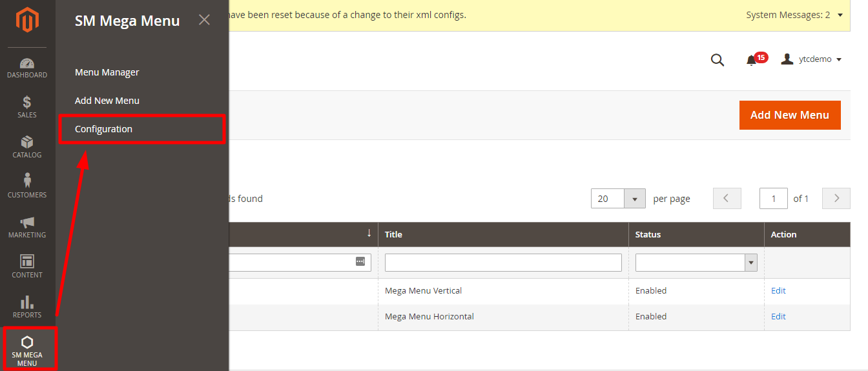Open the ytcdemo user account dropdown
Screen dimensions: 868x371
click(811, 59)
